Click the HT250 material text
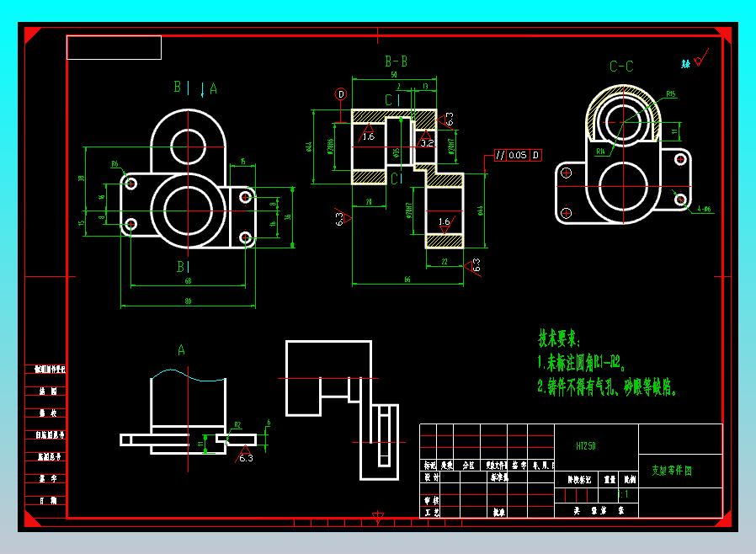The image size is (756, 554). [x=586, y=446]
